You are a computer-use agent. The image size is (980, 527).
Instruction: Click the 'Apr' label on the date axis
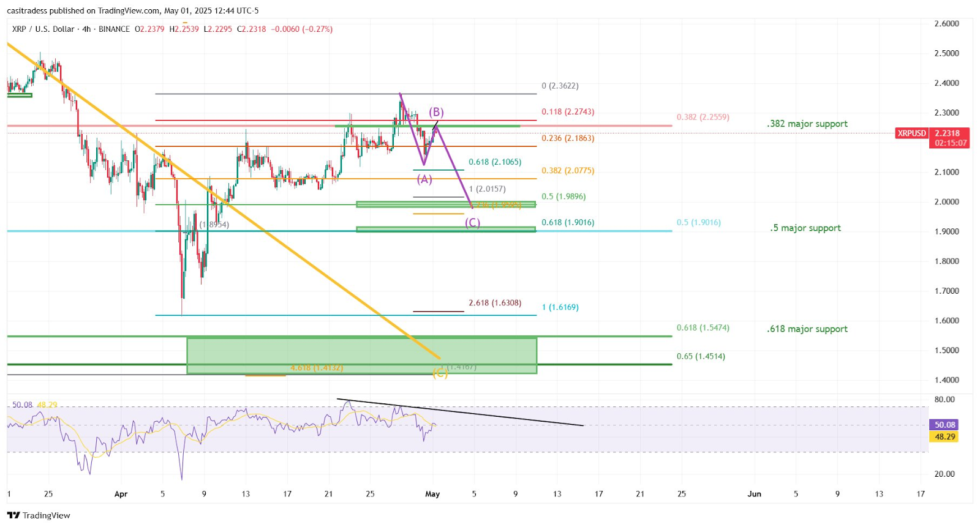pyautogui.click(x=121, y=494)
